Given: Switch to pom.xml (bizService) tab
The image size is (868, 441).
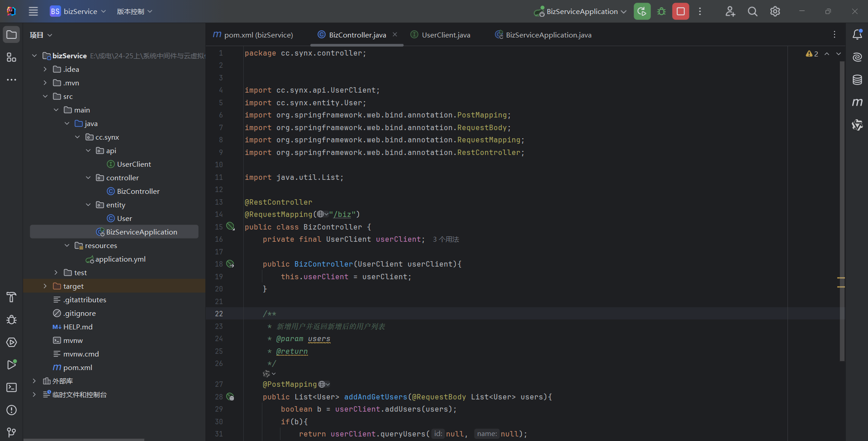Looking at the screenshot, I should 253,35.
